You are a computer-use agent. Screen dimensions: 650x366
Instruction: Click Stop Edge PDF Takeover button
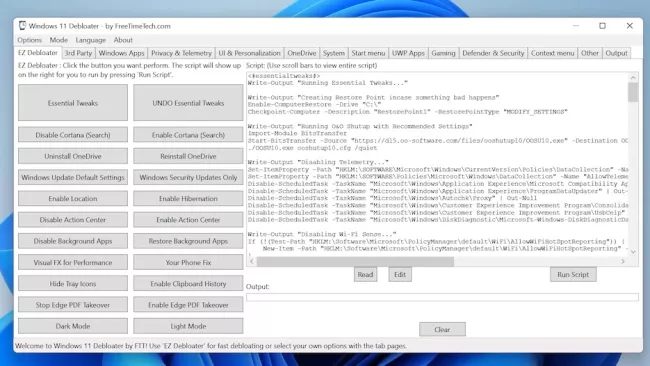pyautogui.click(x=73, y=305)
